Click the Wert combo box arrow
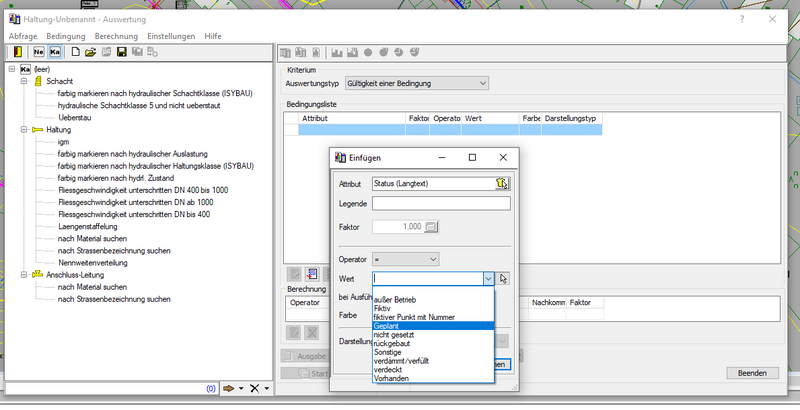Image resolution: width=800 pixels, height=410 pixels. click(x=488, y=278)
